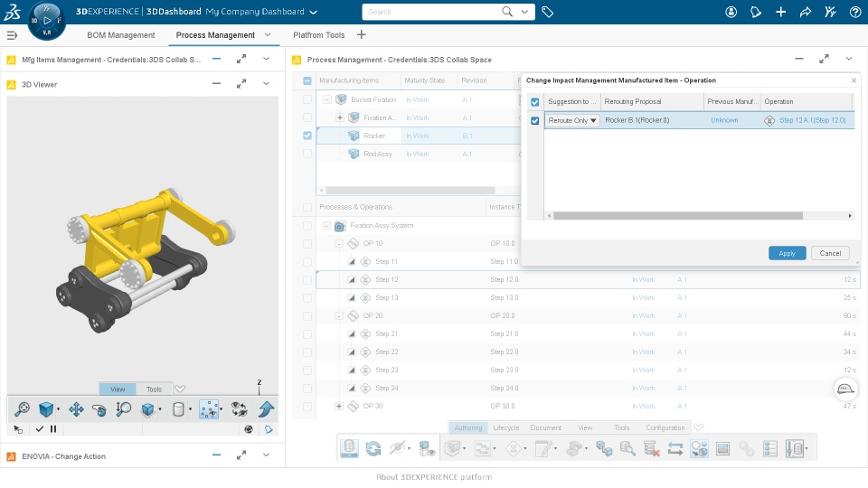Open the 3DEXPERIENCE compass

[x=46, y=21]
